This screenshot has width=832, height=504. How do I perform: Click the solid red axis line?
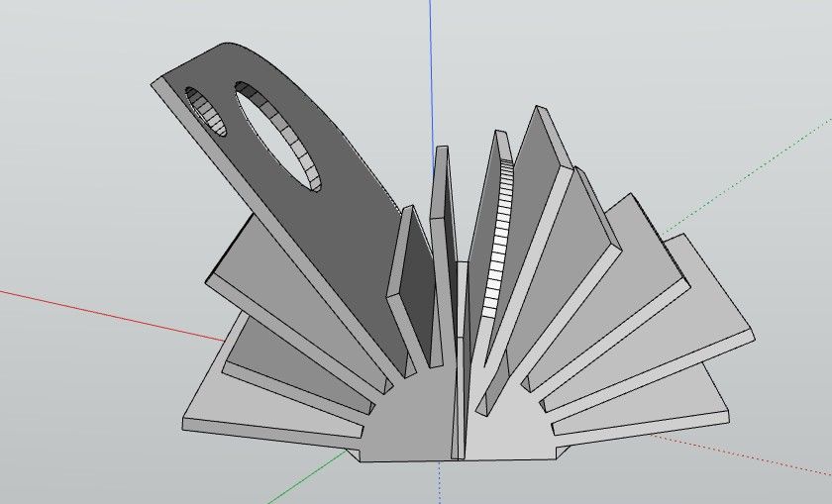(x=111, y=315)
